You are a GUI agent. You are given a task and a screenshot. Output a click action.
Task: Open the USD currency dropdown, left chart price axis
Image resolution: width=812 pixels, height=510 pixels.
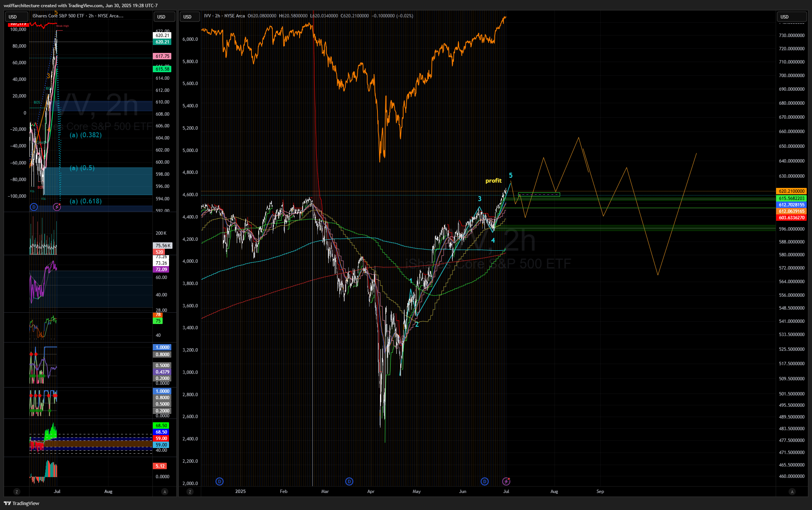point(165,17)
